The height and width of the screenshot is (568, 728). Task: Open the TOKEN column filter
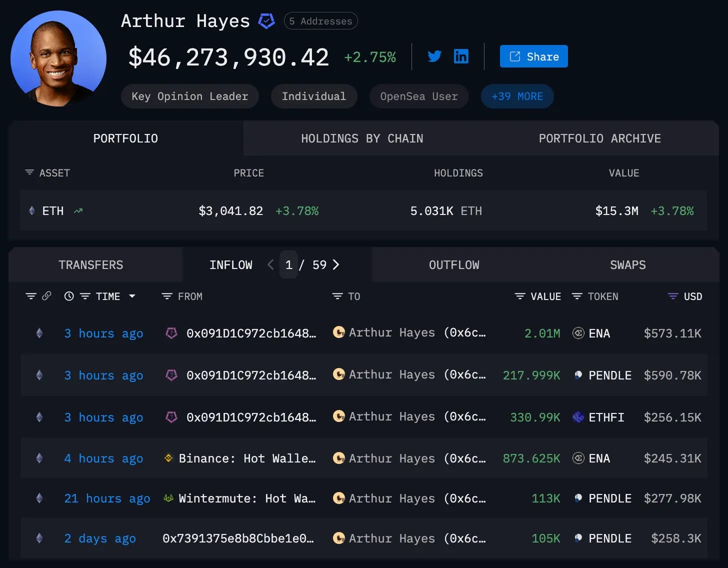(577, 296)
